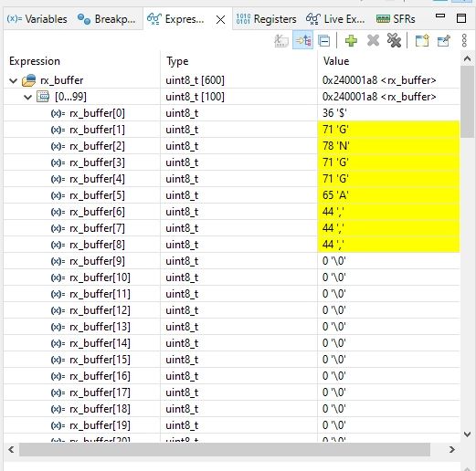Open the View Menu three-dots icon
Screen dimensions: 476x471
click(x=464, y=40)
